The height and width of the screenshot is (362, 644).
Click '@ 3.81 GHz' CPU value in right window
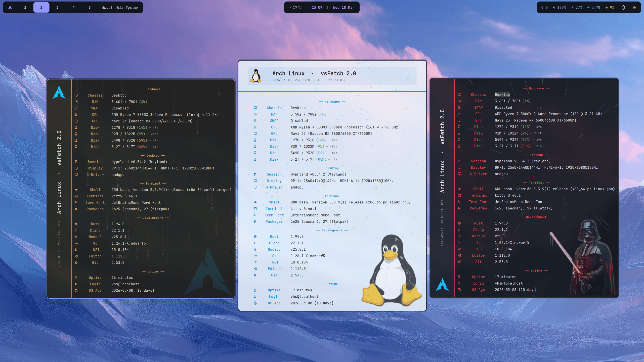(591, 114)
